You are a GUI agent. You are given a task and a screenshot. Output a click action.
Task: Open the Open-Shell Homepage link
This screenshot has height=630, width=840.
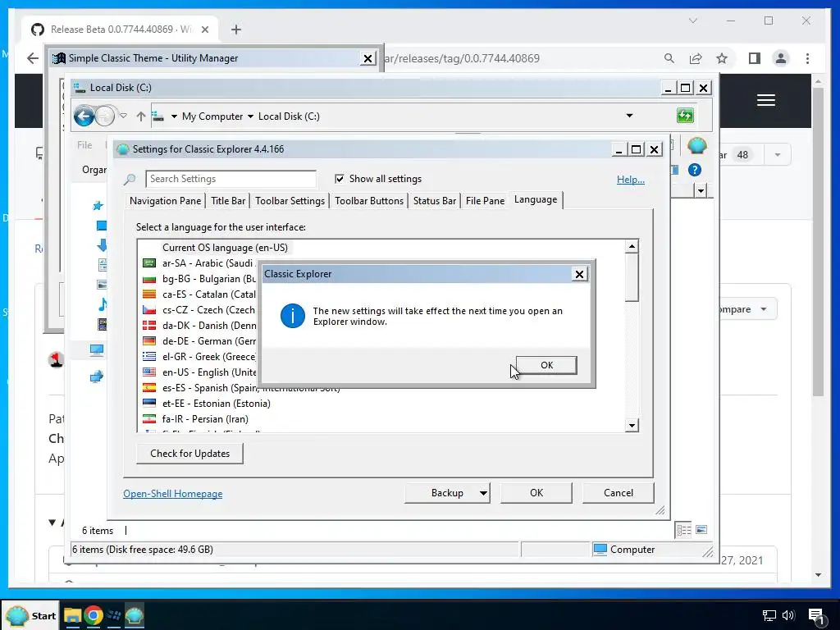click(x=172, y=494)
